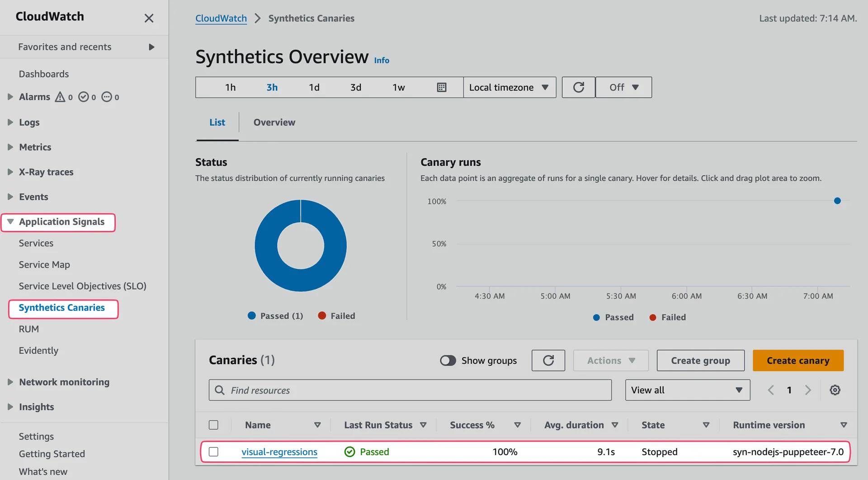868x480 pixels.
Task: Open the View all filter dropdown
Action: click(x=687, y=390)
